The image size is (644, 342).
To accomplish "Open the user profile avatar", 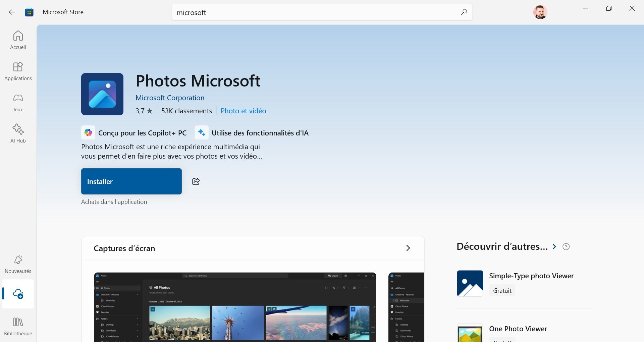I will [540, 12].
